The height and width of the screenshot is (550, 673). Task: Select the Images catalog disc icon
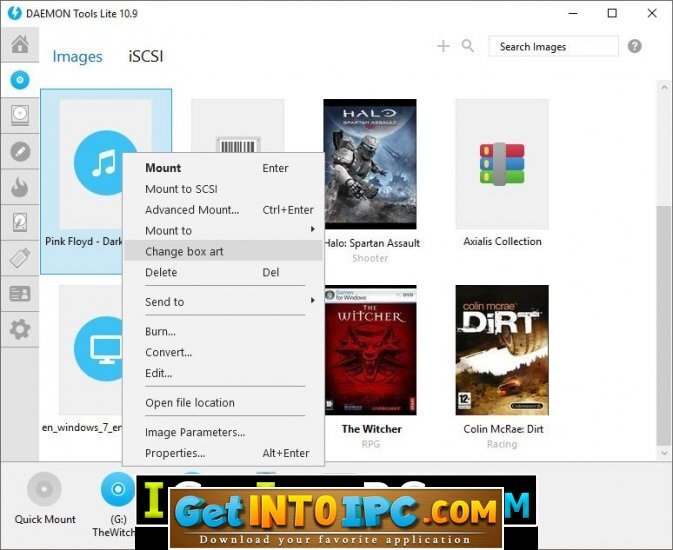20,80
